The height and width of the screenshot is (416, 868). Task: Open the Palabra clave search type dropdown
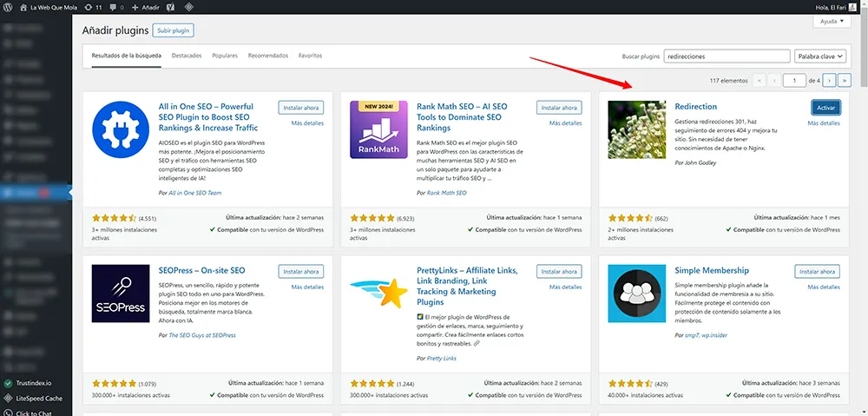point(817,56)
